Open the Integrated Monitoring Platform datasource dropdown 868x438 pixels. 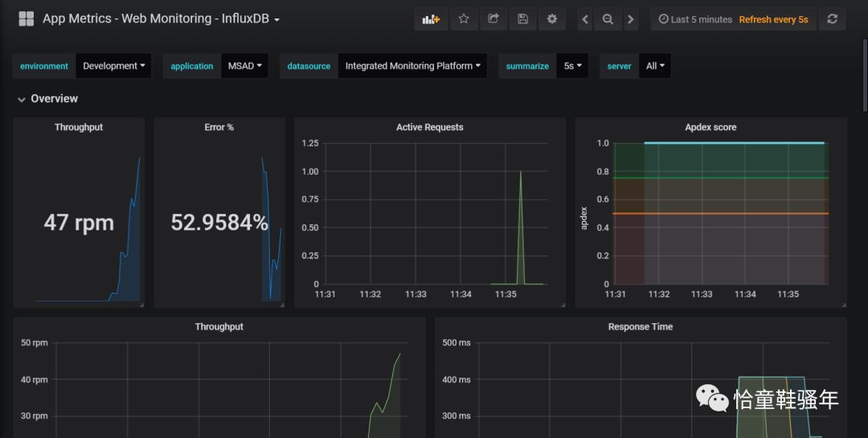coord(412,66)
